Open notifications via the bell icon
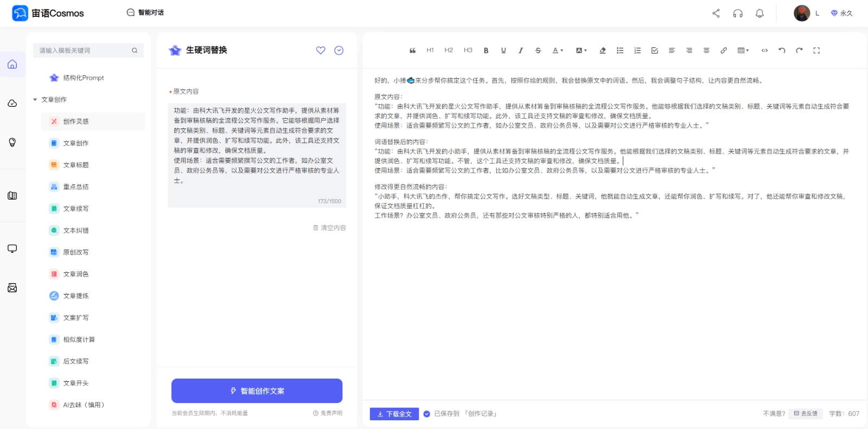The height and width of the screenshot is (429, 868). [x=759, y=14]
